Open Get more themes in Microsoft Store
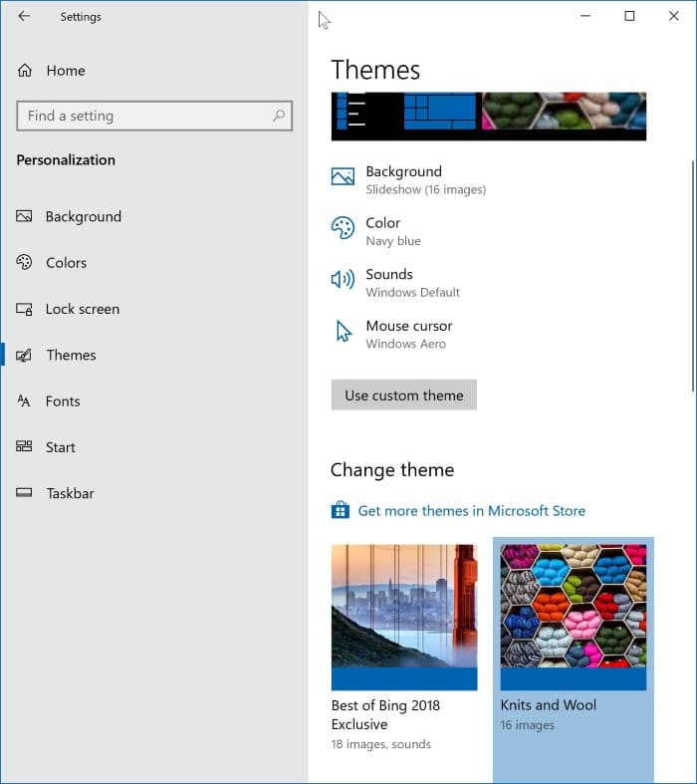The width and height of the screenshot is (697, 784). [x=471, y=510]
